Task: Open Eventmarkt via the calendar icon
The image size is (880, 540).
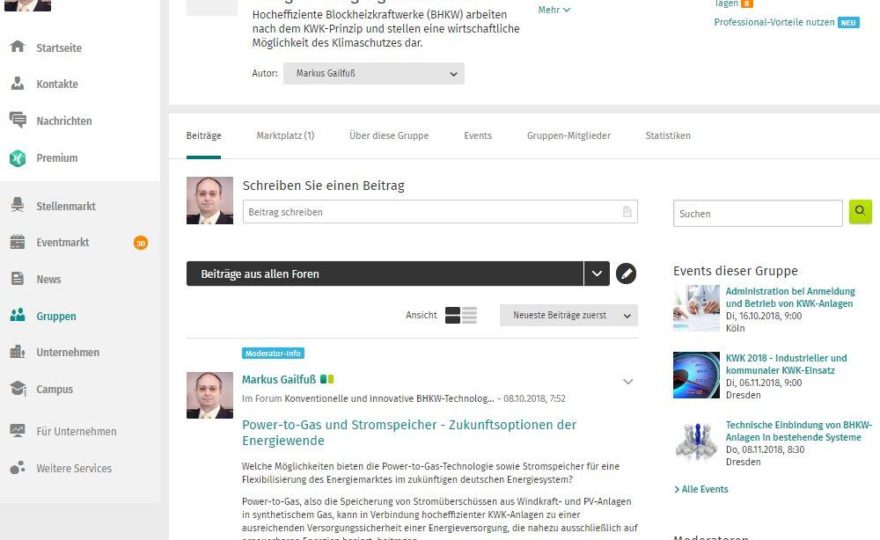Action: (x=17, y=242)
